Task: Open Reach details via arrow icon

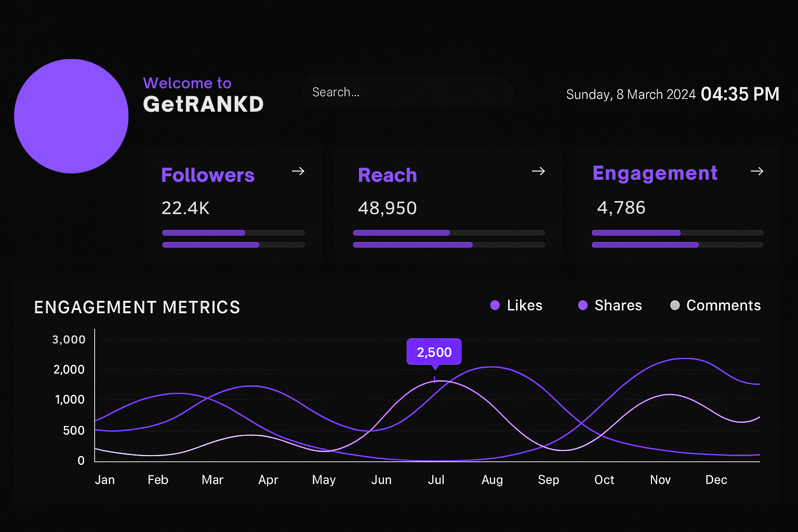Action: pos(539,171)
